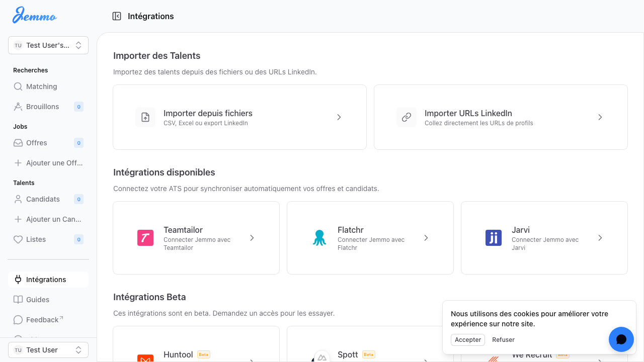Open Matching in the sidebar
This screenshot has height=362, width=644.
tap(41, 86)
